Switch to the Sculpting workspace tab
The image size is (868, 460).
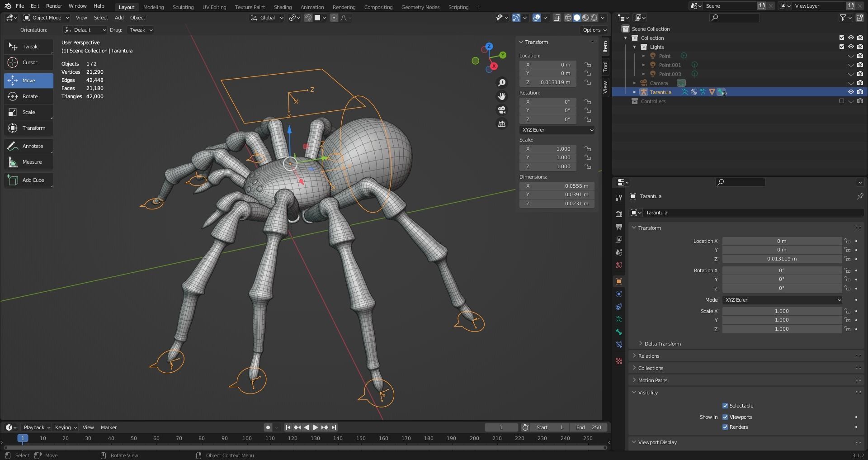[x=183, y=7]
